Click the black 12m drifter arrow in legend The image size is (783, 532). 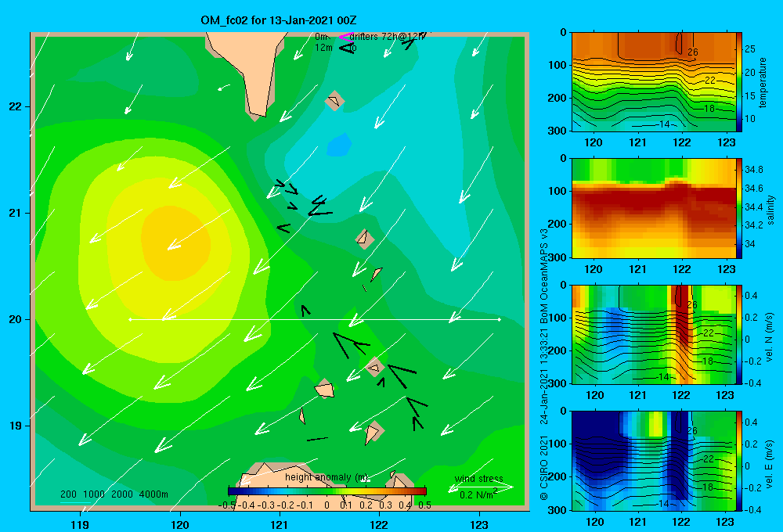(347, 48)
